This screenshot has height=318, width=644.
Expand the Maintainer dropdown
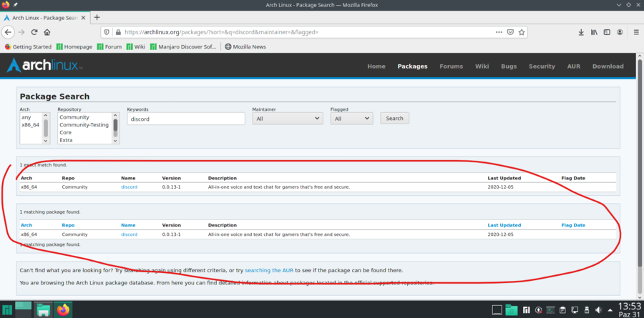[288, 119]
